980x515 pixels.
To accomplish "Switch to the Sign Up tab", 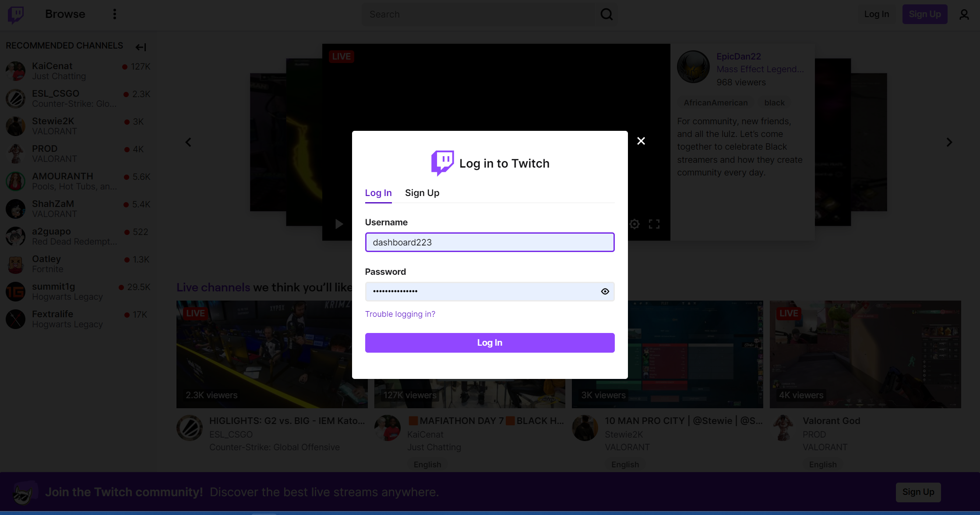I will coord(422,193).
